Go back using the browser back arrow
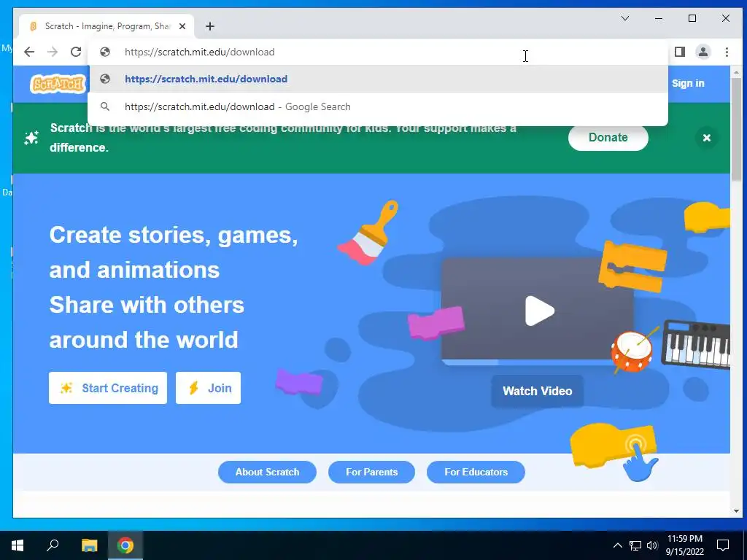This screenshot has width=747, height=560. pyautogui.click(x=29, y=52)
